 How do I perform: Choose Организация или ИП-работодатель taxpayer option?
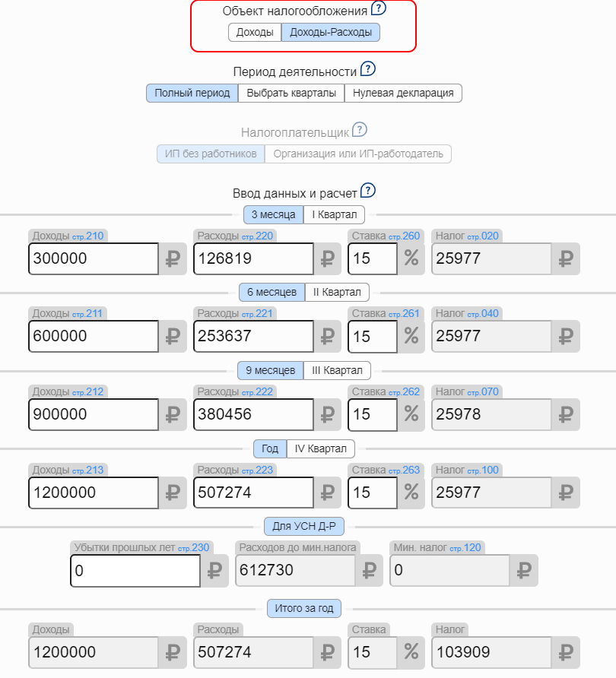pos(358,154)
